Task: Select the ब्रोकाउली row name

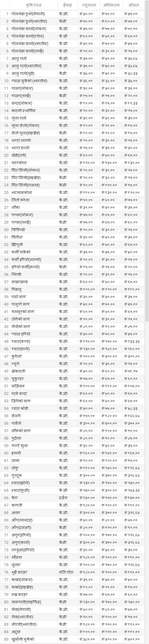Action: point(19,371)
